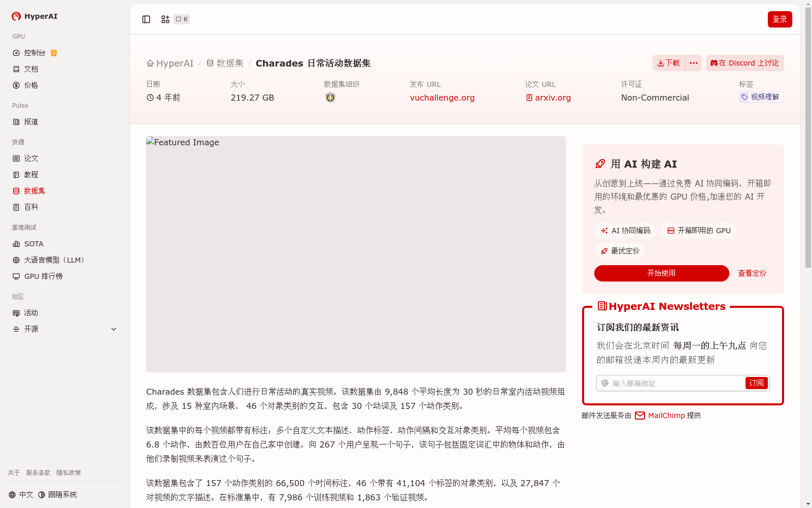Click the 最优定价 chip
Image resolution: width=812 pixels, height=508 pixels.
(x=620, y=251)
